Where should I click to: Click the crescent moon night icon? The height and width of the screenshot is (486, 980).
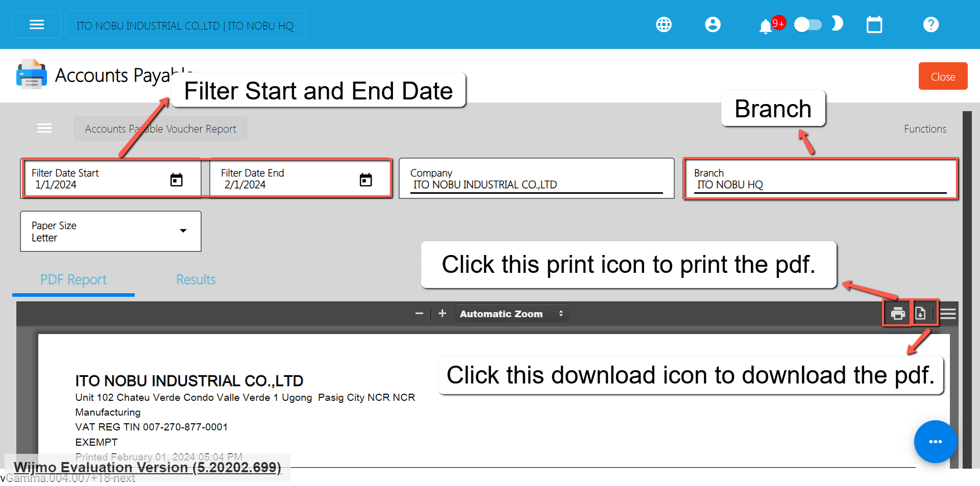point(837,23)
